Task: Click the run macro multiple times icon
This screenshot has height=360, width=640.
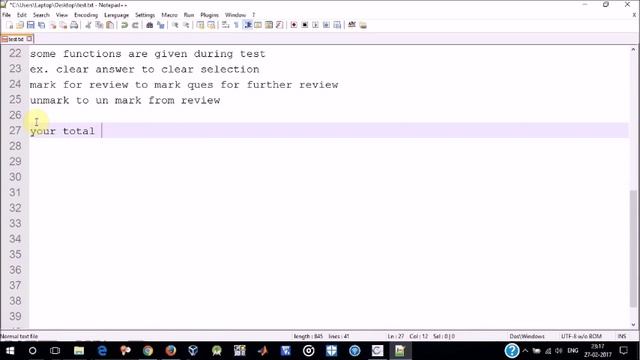Action: tap(326, 25)
